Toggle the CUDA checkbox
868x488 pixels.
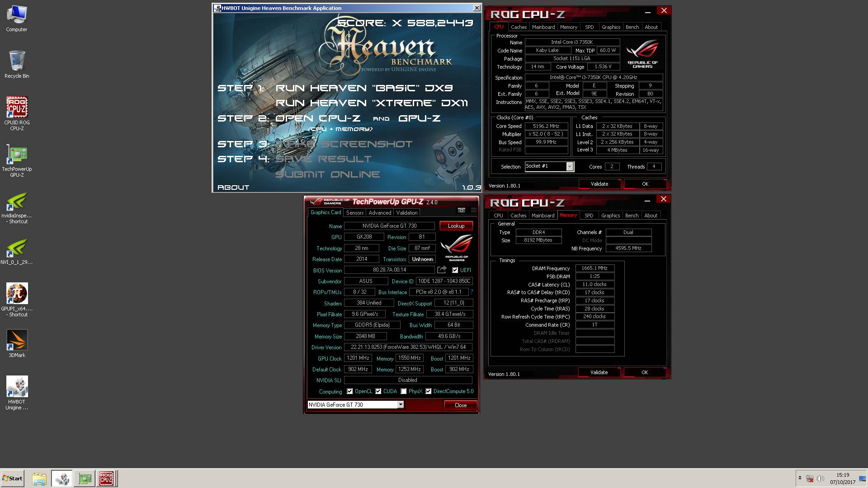coord(378,391)
